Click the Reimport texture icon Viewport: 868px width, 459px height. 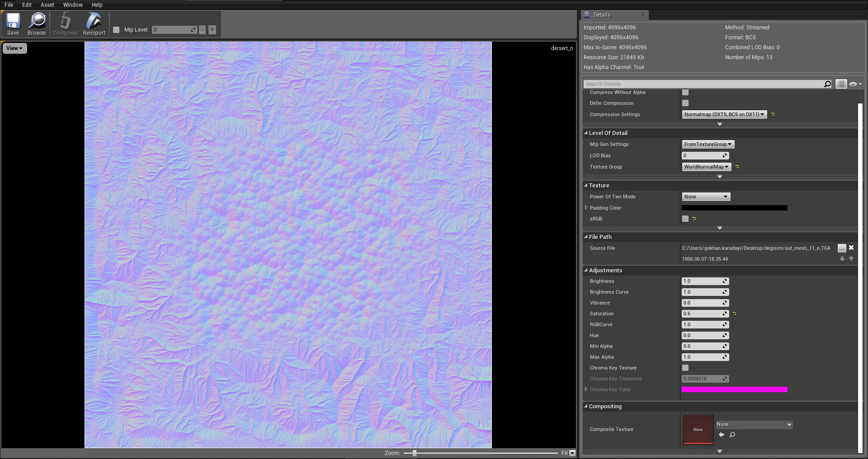tap(94, 24)
